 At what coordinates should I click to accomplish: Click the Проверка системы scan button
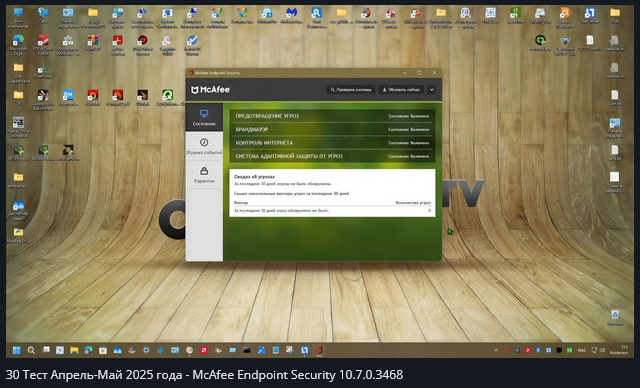(351, 89)
